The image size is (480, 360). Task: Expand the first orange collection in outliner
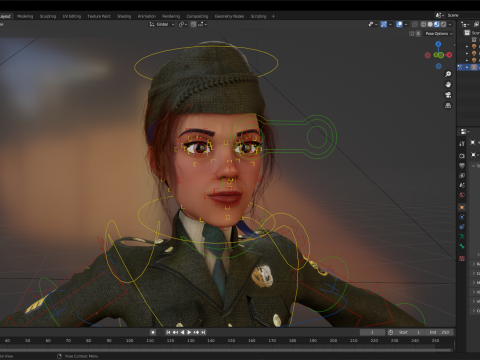[467, 47]
